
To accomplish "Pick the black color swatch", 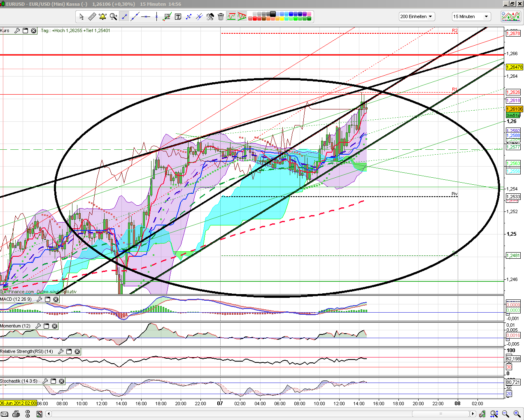I will (273, 14).
